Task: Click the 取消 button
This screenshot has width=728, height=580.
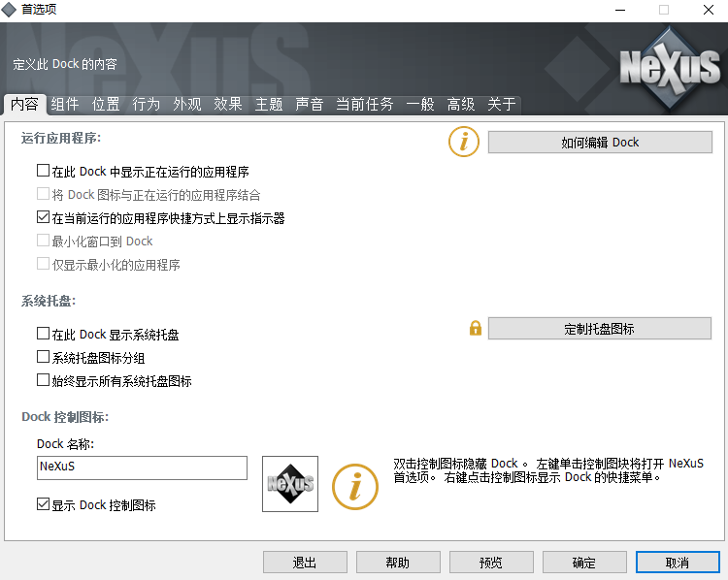Action: (x=678, y=563)
